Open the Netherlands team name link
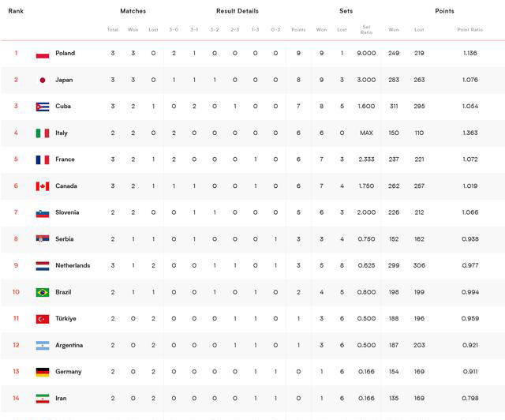The height and width of the screenshot is (420, 505). 73,266
